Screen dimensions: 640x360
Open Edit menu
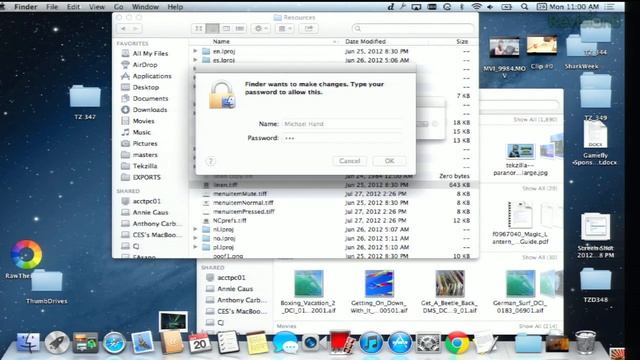click(x=73, y=7)
